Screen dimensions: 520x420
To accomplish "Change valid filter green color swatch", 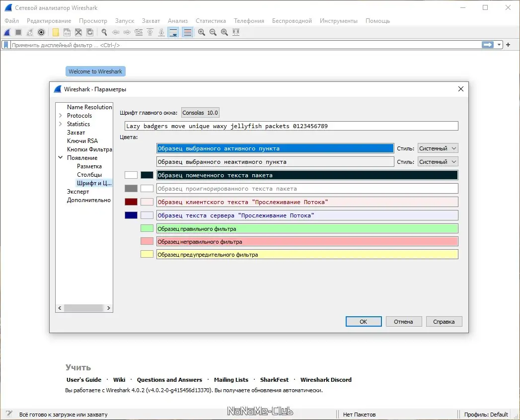I will 147,228.
